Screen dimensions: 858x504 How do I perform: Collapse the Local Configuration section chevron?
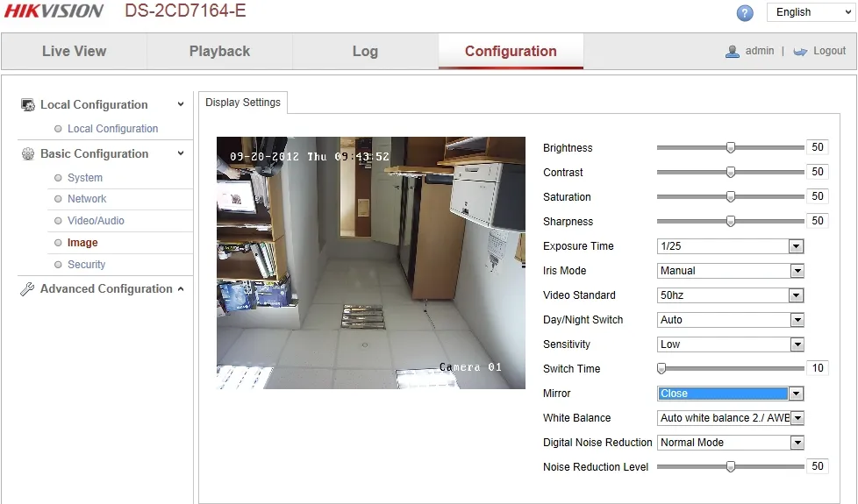[x=181, y=104]
